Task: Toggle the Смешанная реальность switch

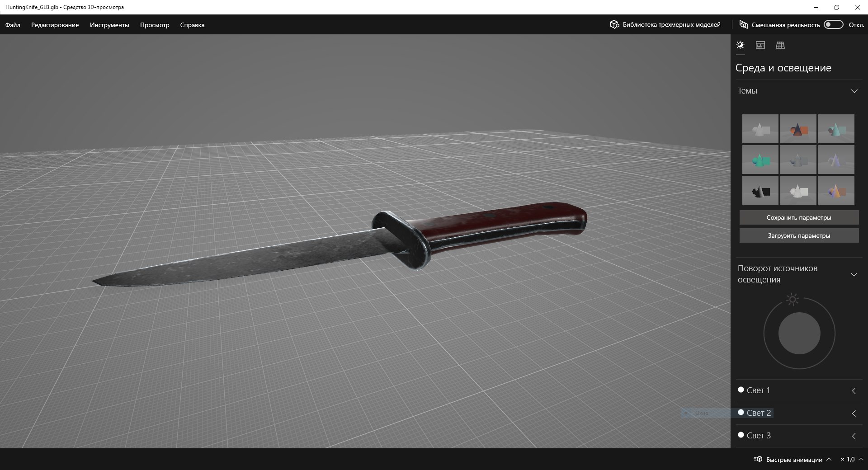Action: tap(834, 24)
